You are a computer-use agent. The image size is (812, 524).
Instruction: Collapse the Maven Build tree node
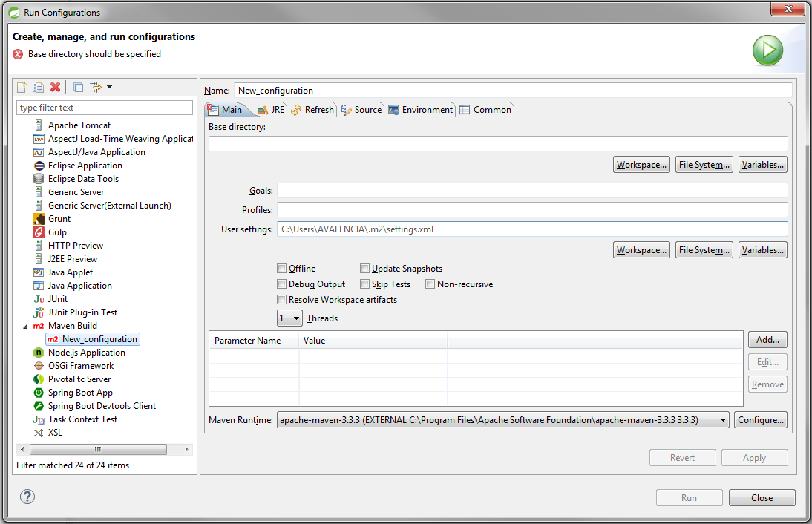point(25,327)
